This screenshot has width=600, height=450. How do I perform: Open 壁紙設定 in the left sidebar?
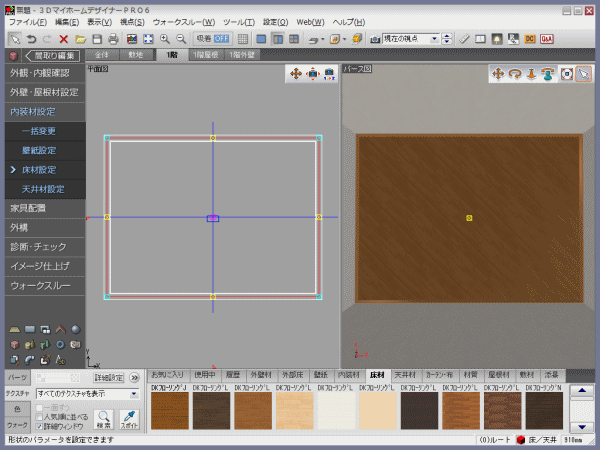pos(39,151)
